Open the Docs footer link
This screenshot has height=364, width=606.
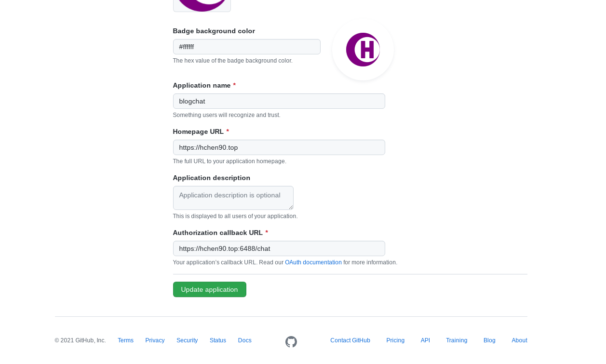click(x=245, y=340)
